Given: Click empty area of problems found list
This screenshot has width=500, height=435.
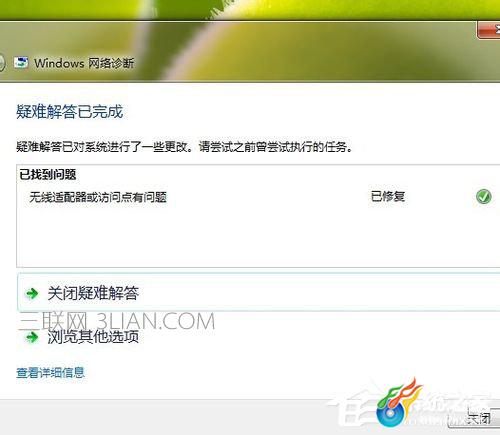Looking at the screenshot, I should pos(258,238).
